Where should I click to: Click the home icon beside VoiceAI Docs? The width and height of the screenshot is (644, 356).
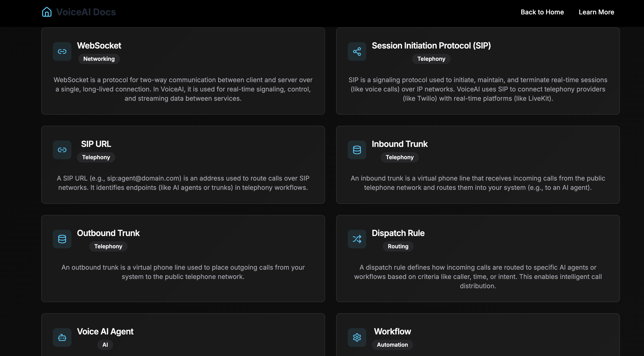(x=47, y=12)
